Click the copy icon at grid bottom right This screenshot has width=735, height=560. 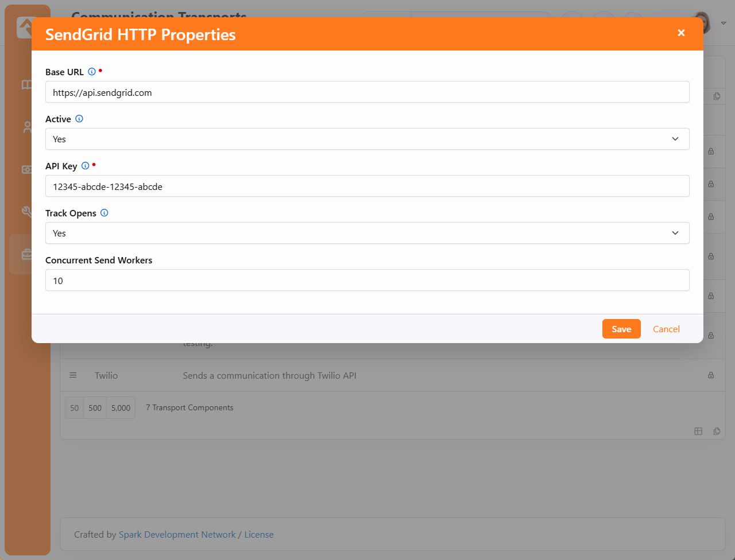(x=717, y=431)
